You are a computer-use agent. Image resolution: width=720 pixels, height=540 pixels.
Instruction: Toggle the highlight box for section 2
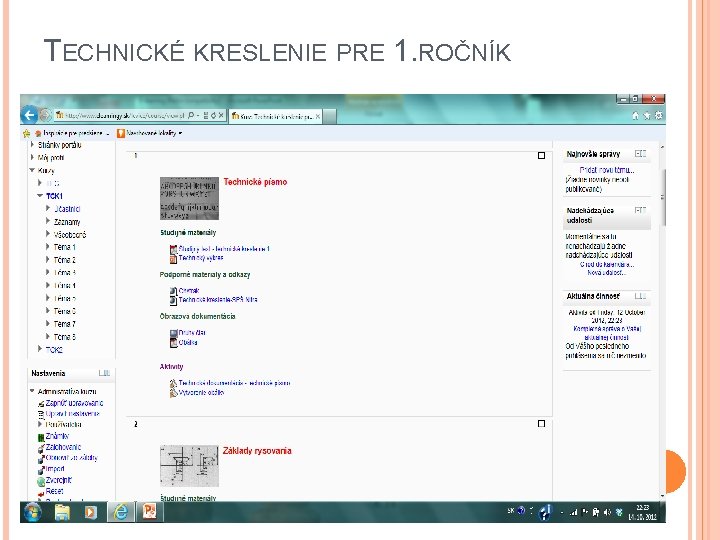point(541,423)
